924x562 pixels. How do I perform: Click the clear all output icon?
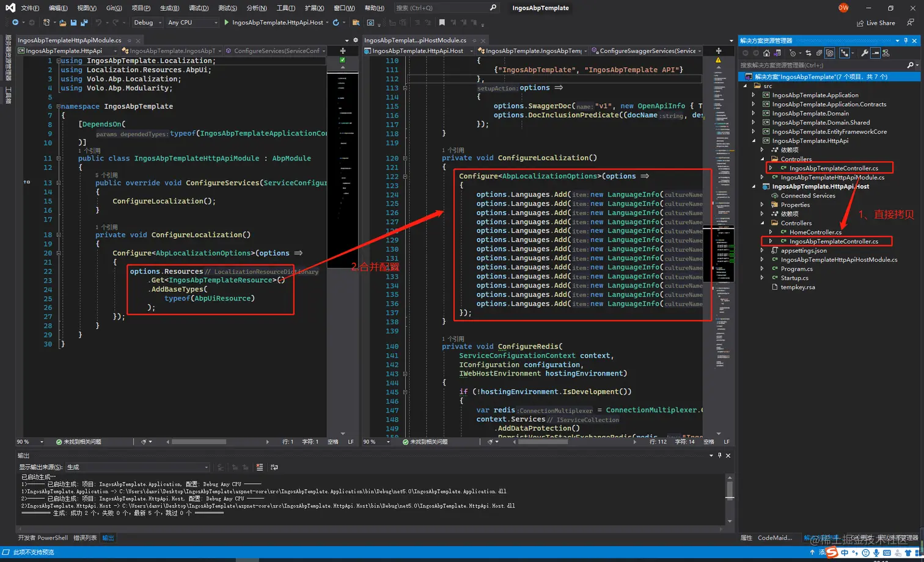point(260,467)
